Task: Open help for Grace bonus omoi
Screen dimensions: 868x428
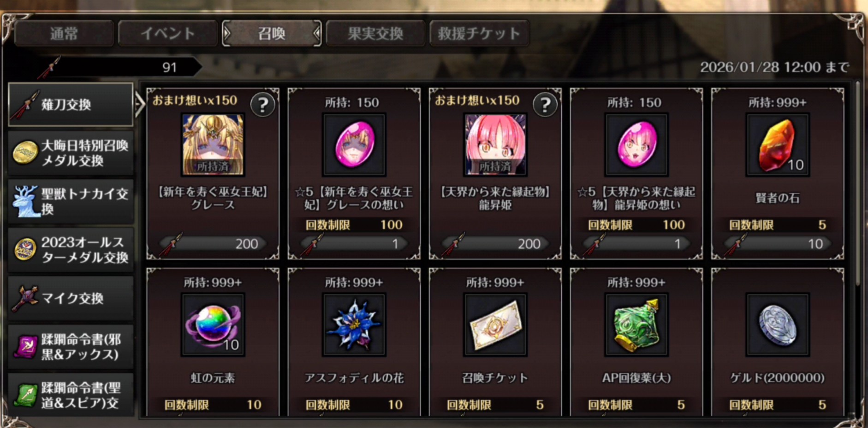Action: [x=263, y=105]
